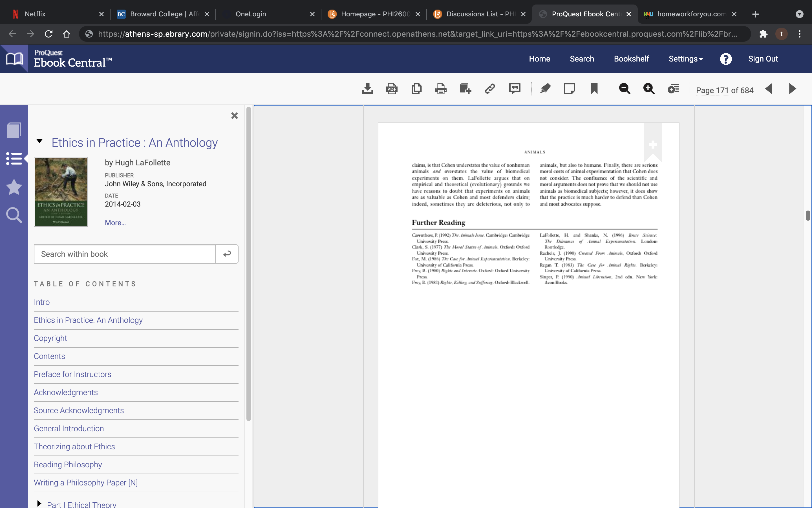Zoom in on the page
Image resolution: width=812 pixels, height=508 pixels.
pyautogui.click(x=649, y=89)
